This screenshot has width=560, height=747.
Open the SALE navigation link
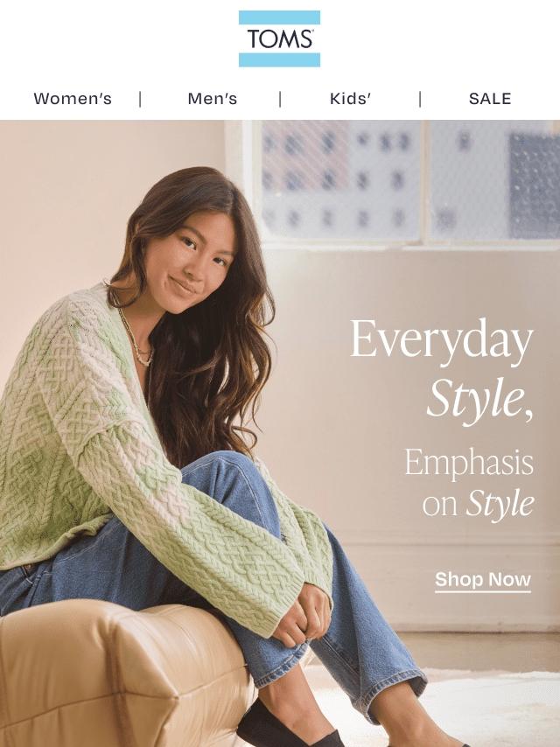pos(490,99)
